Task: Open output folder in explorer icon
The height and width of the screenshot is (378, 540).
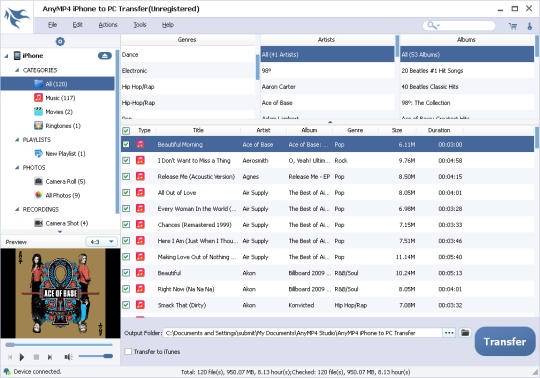Action: click(465, 333)
